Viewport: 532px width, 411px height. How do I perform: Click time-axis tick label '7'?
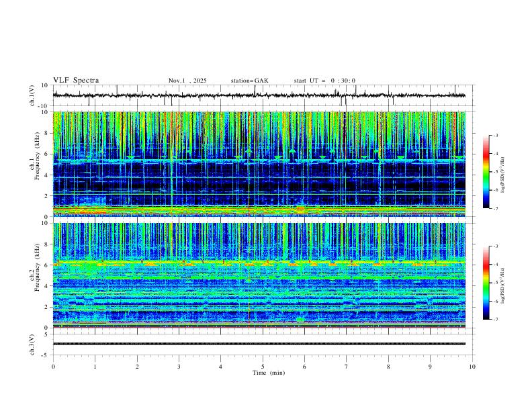pyautogui.click(x=346, y=367)
